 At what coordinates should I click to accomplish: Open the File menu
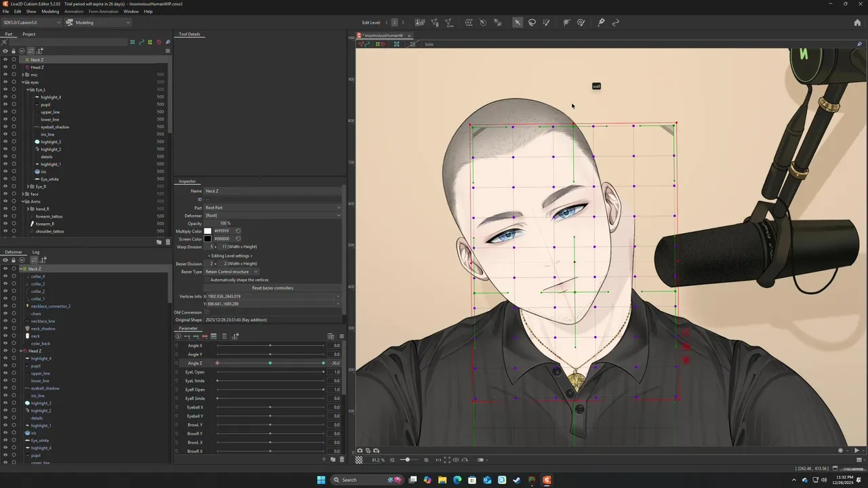click(5, 12)
